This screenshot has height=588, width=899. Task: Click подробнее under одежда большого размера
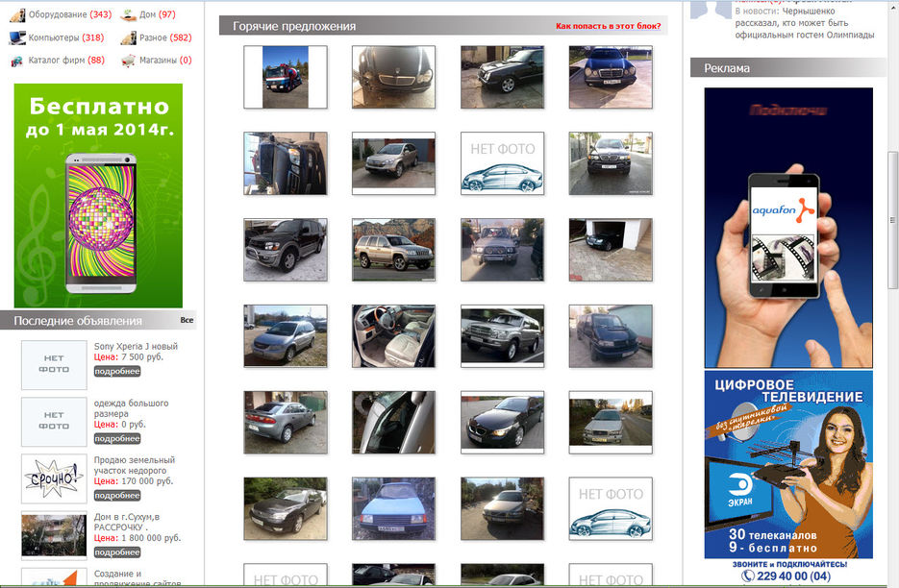pos(117,438)
